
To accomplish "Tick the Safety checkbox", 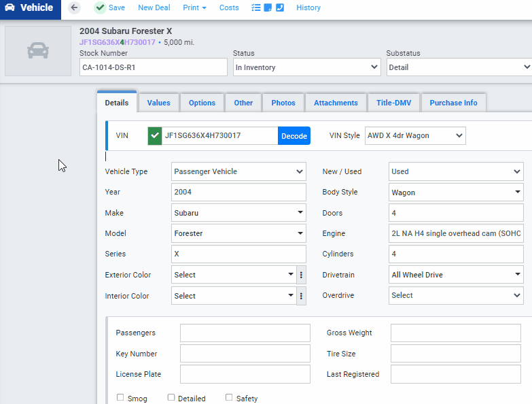I will coord(229,398).
